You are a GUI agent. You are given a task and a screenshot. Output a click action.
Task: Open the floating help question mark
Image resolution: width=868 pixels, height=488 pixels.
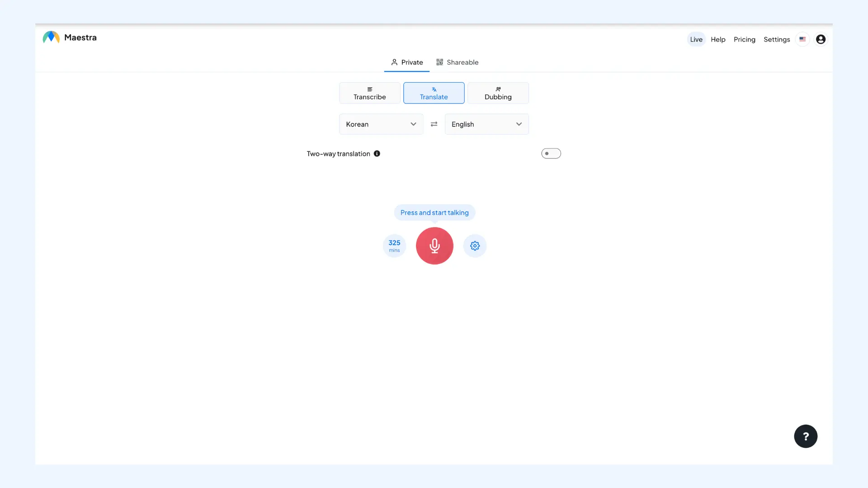[x=806, y=436]
